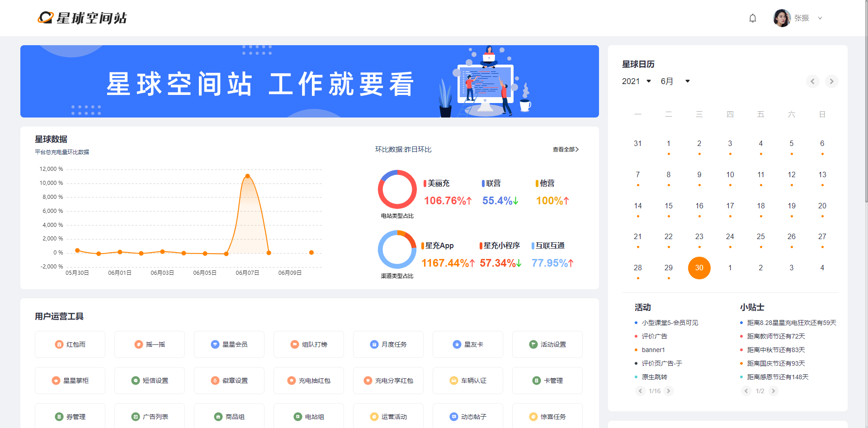Open activity 小型课堂5-会员可见
Screen dimensions: 868x428
click(670, 323)
